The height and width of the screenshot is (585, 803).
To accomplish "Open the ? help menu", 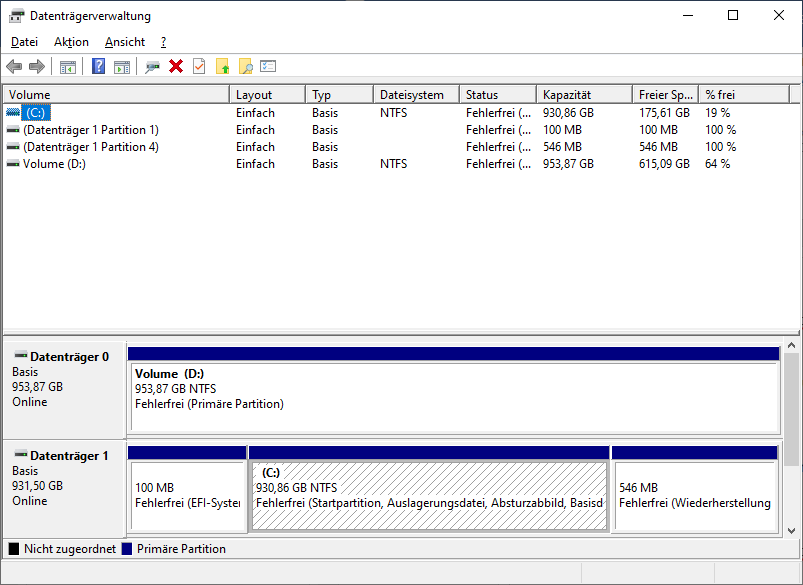I will pyautogui.click(x=163, y=42).
